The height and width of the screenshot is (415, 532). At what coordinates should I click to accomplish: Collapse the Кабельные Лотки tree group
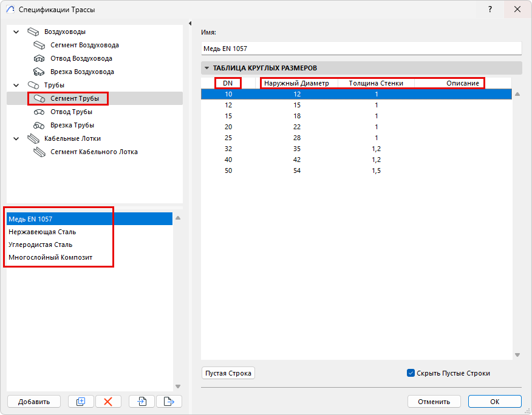coord(16,138)
